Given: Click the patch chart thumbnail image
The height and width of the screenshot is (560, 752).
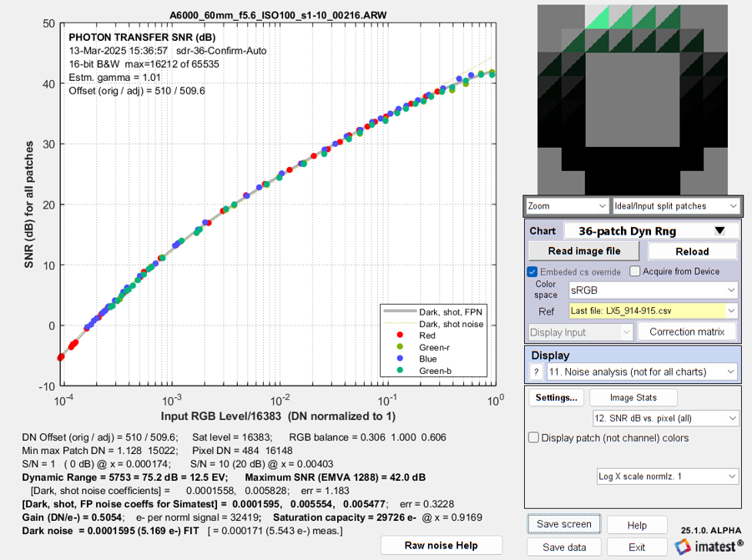Looking at the screenshot, I should point(632,99).
